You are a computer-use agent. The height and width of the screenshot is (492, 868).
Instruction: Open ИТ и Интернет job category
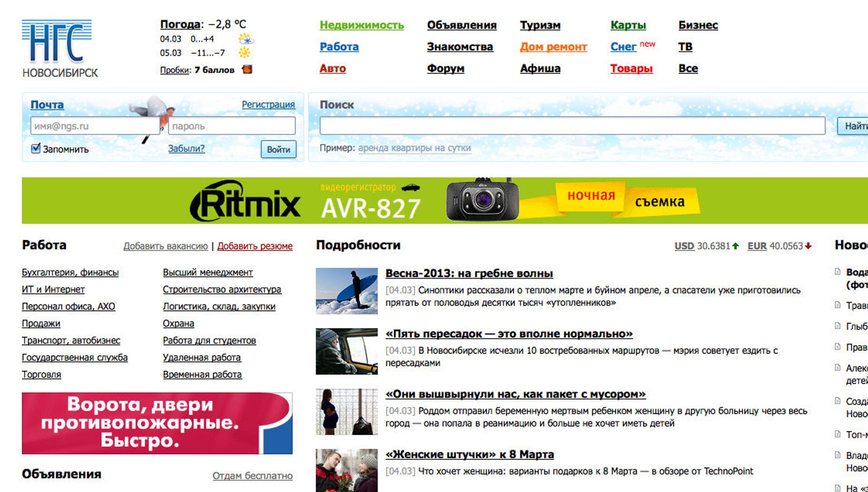click(x=53, y=289)
